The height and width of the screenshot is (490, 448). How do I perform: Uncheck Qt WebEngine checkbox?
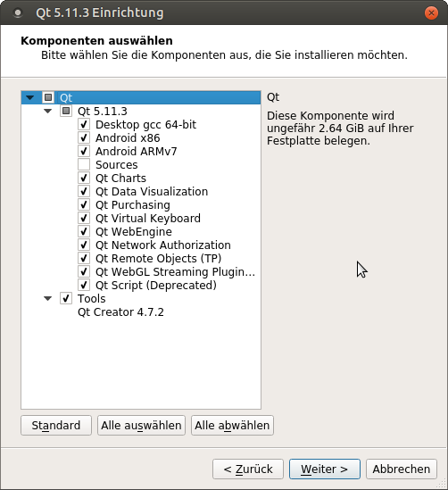click(x=84, y=231)
